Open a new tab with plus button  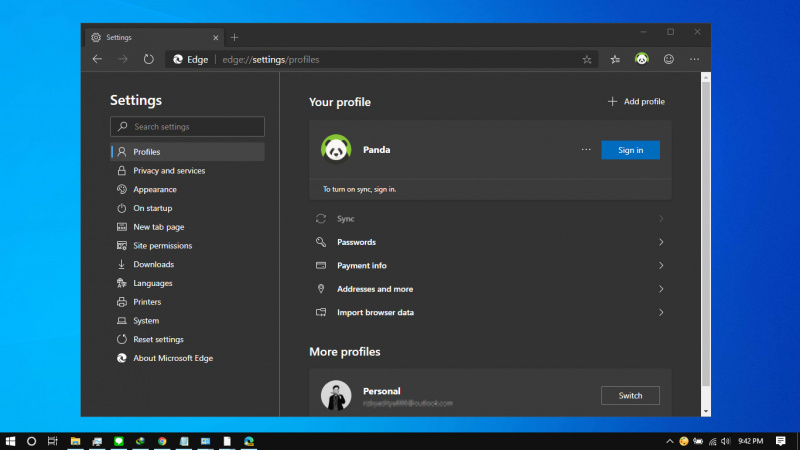(x=235, y=37)
